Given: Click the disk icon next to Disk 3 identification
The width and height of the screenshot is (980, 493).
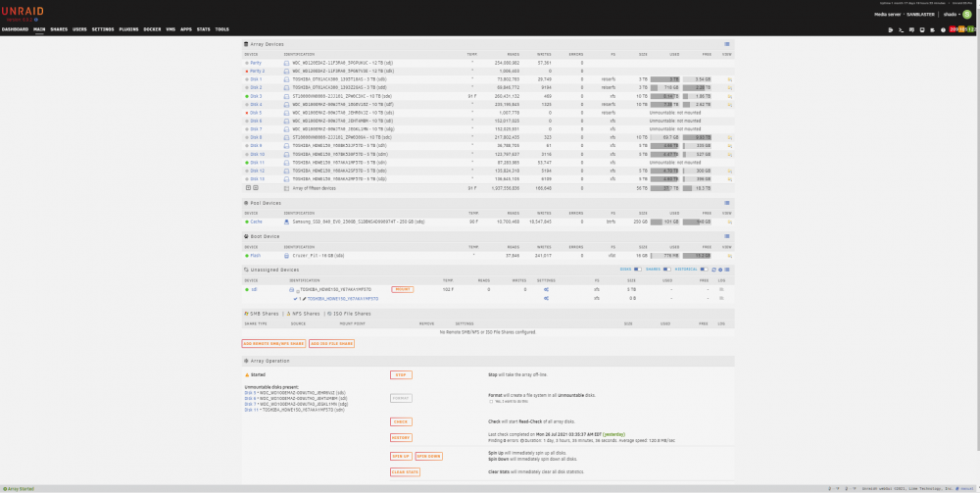Looking at the screenshot, I should [287, 96].
